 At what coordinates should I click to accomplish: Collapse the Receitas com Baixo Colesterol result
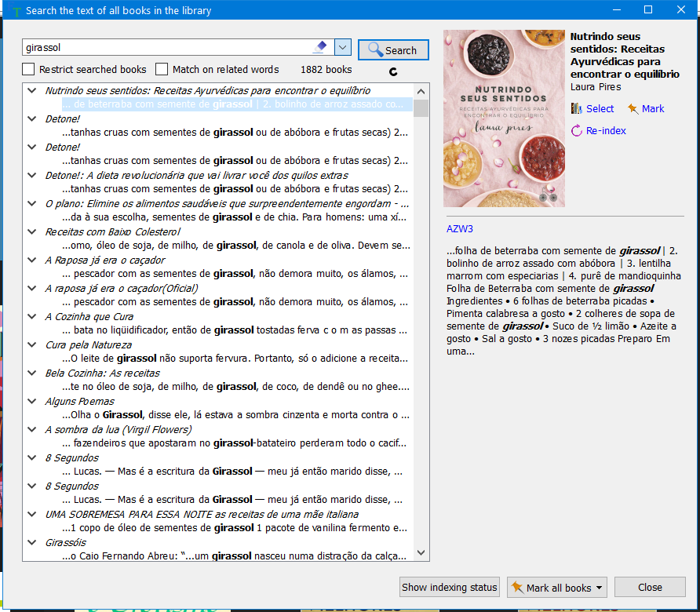click(x=31, y=231)
